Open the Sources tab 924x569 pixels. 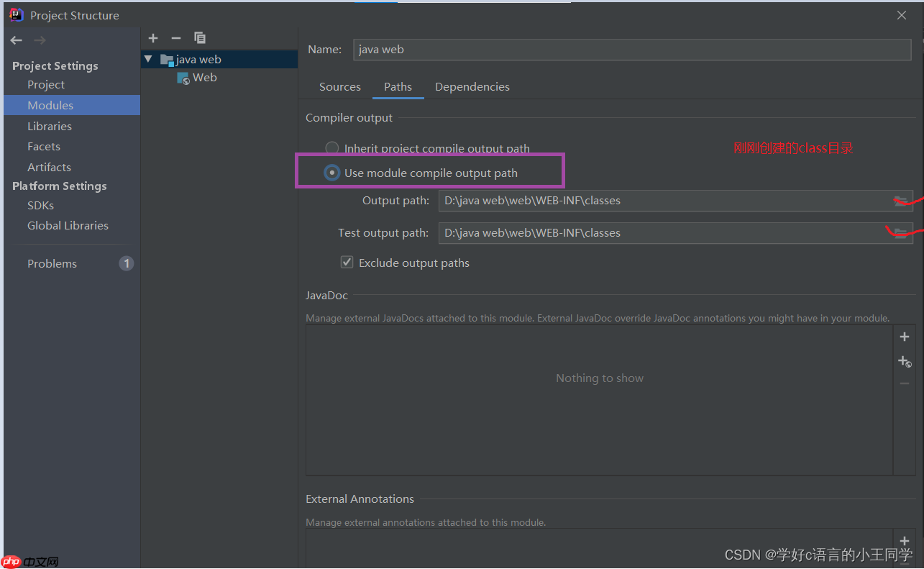click(x=340, y=86)
